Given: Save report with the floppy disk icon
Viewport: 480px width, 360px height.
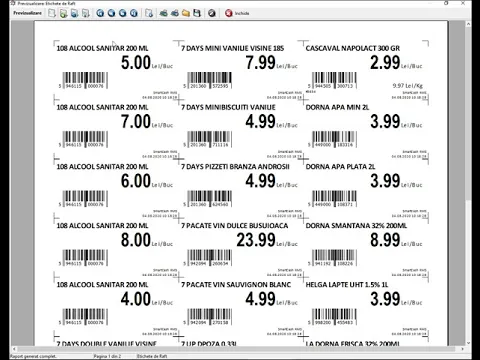Looking at the screenshot, I should coord(197,13).
